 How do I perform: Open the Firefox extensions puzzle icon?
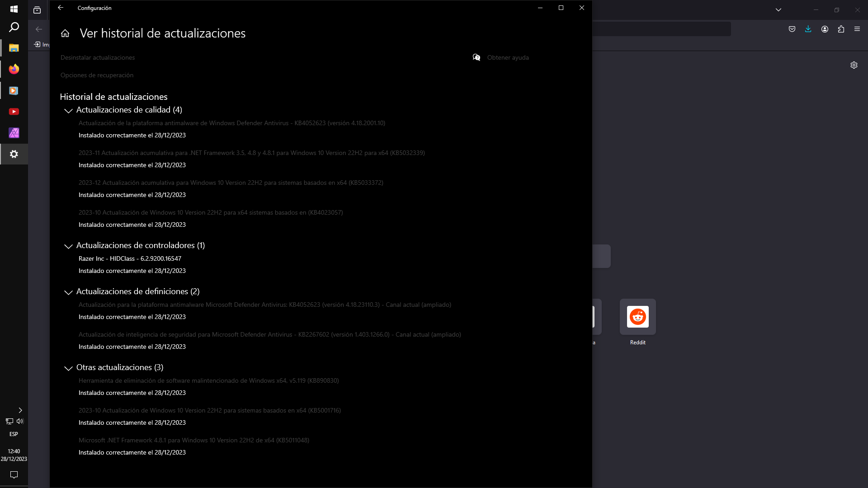(841, 29)
